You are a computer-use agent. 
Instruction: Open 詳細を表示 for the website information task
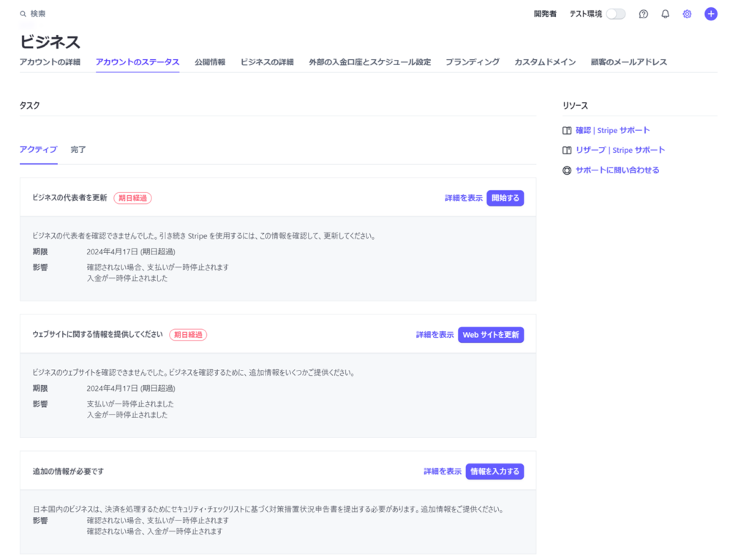[x=434, y=335]
